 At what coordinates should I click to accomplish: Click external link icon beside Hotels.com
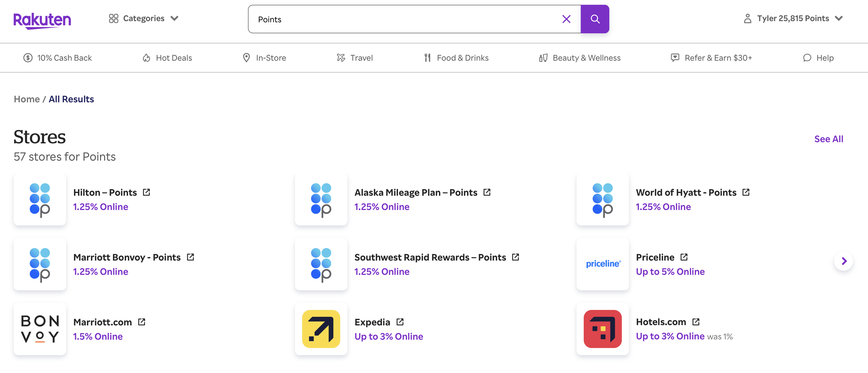[696, 322]
